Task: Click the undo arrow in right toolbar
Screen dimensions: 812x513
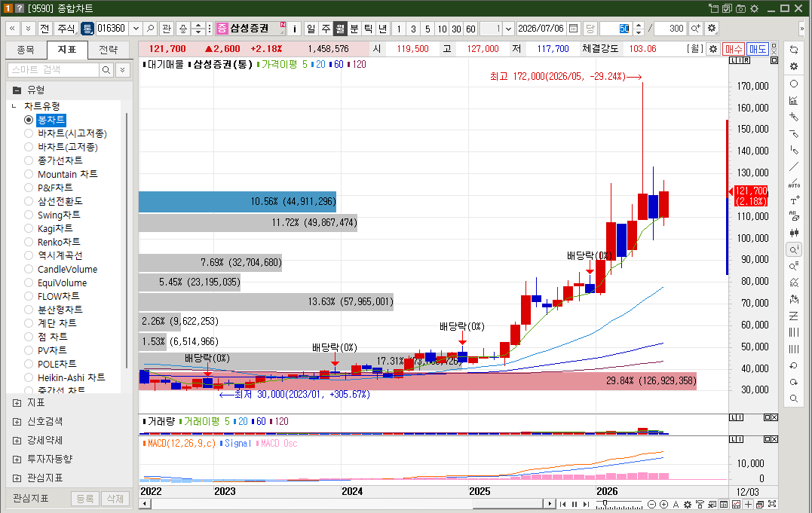Action: (794, 365)
